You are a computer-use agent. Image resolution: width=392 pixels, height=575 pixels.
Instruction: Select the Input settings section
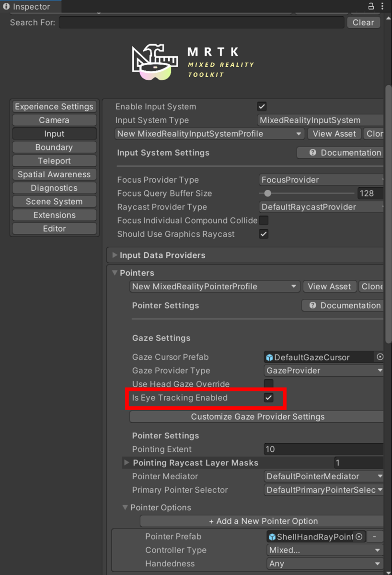(54, 134)
